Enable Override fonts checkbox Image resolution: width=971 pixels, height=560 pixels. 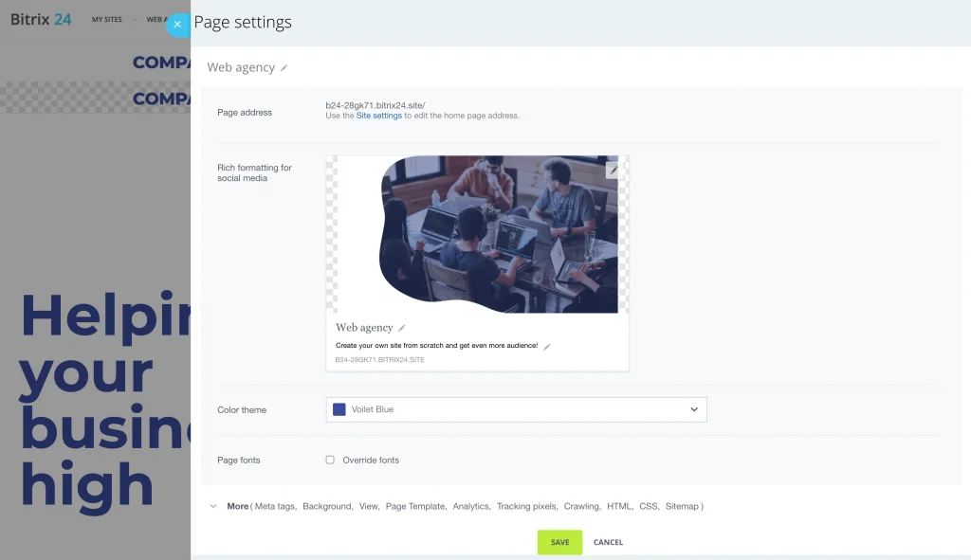pyautogui.click(x=330, y=461)
